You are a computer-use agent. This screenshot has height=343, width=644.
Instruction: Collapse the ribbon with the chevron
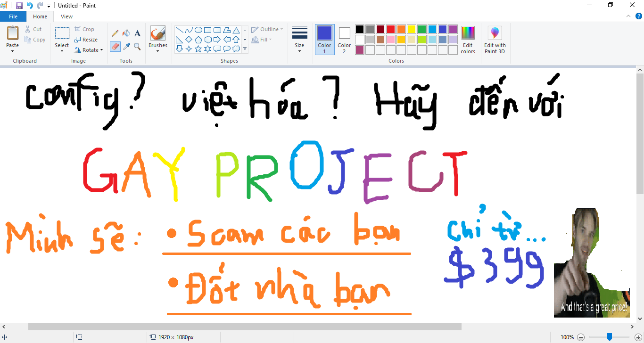click(x=628, y=16)
